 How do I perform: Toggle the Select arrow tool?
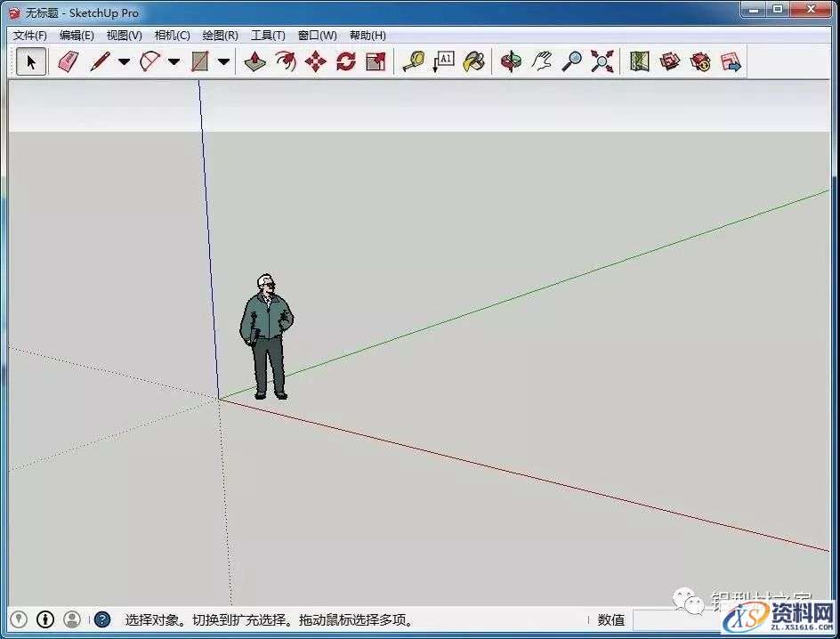[x=30, y=61]
